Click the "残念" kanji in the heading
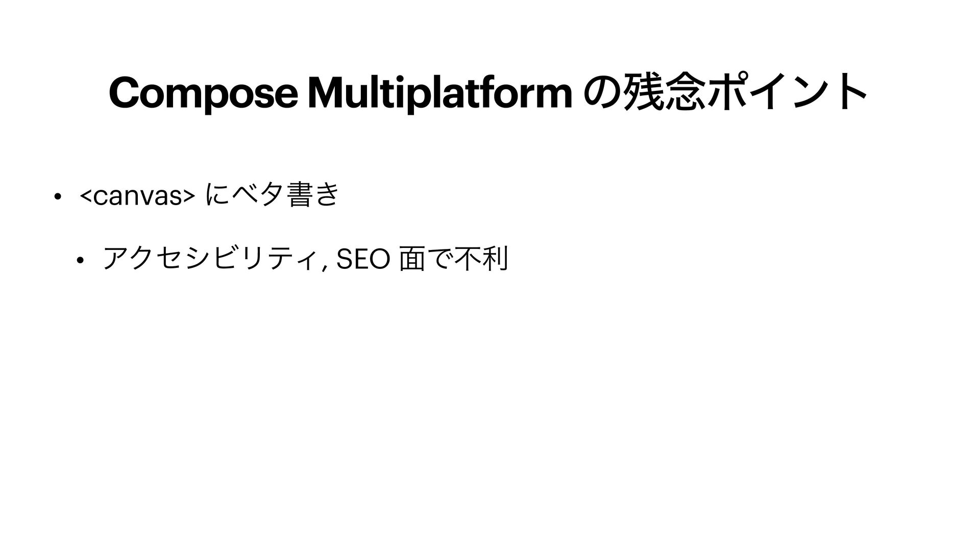This screenshot has width=980, height=551. click(x=664, y=93)
